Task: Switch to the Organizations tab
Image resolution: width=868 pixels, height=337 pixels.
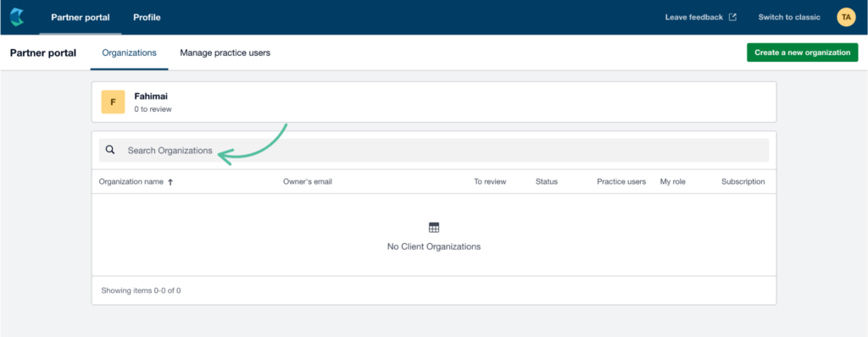Action: point(130,53)
